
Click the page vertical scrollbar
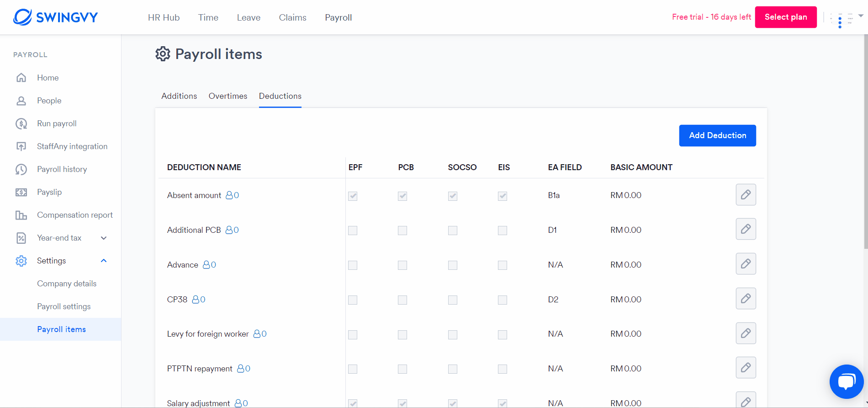(866, 142)
